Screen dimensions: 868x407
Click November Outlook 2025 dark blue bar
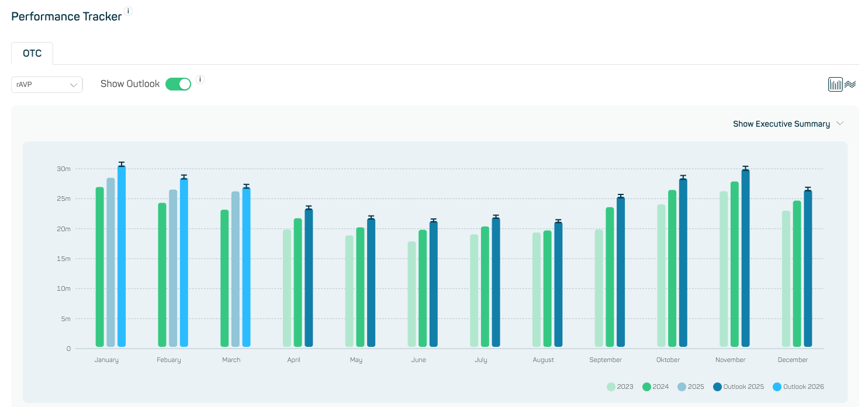745,258
